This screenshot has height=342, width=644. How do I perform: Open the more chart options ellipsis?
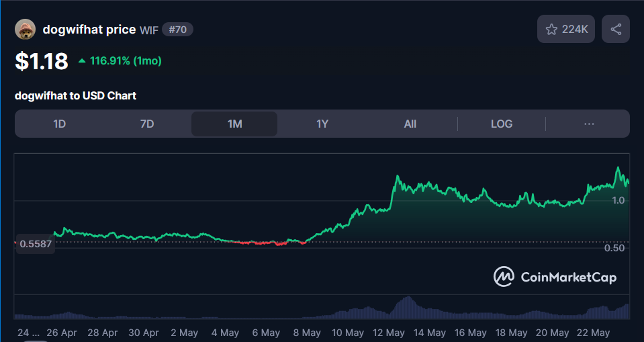pyautogui.click(x=589, y=124)
